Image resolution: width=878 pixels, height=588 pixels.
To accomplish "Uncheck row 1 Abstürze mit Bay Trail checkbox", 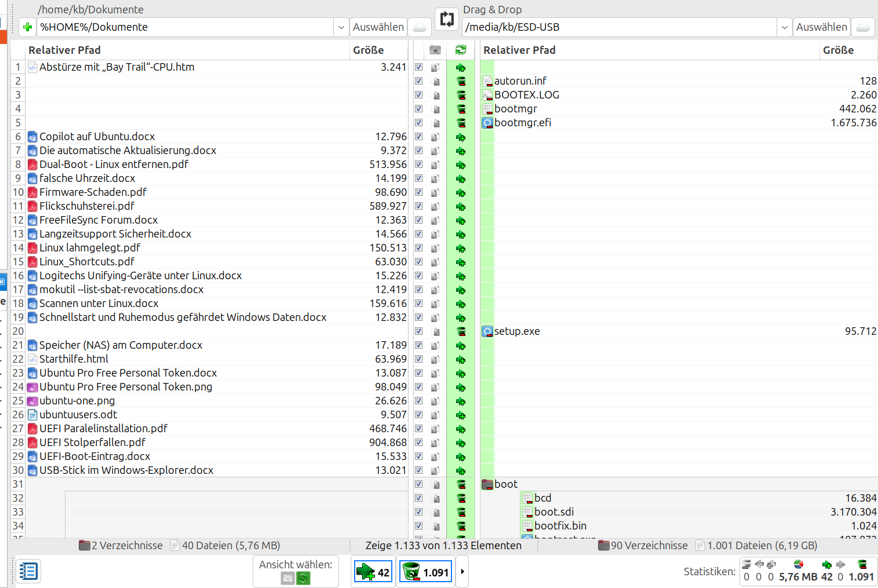I will [x=418, y=67].
